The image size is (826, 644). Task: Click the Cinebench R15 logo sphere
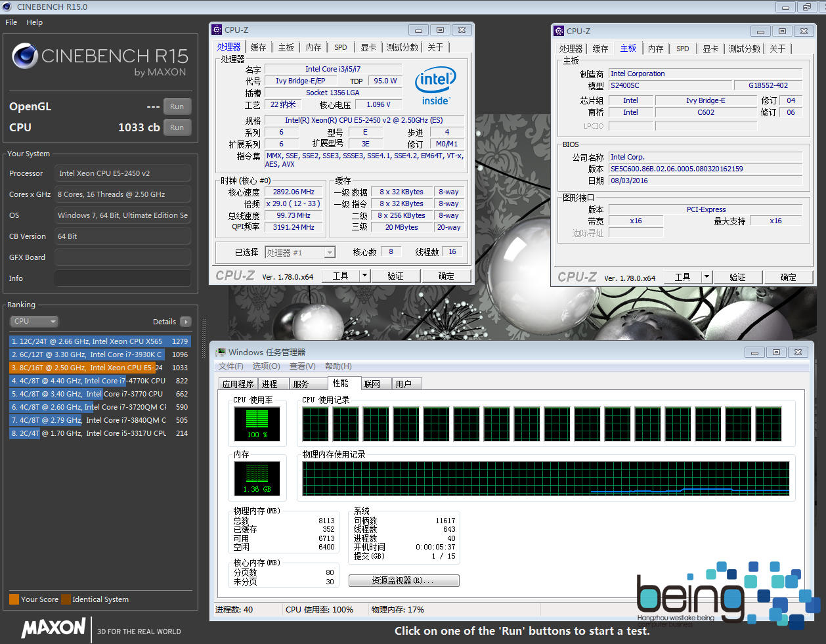tap(25, 56)
